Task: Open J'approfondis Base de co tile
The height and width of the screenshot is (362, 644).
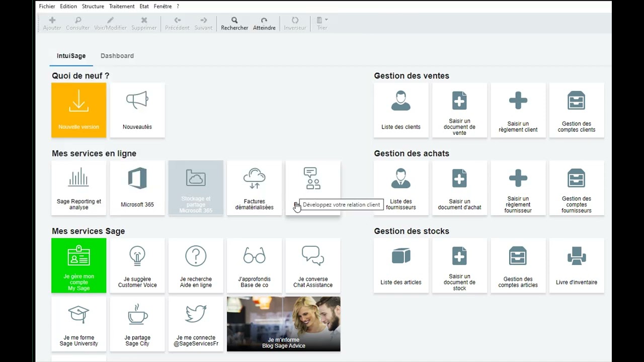Action: coord(255,265)
